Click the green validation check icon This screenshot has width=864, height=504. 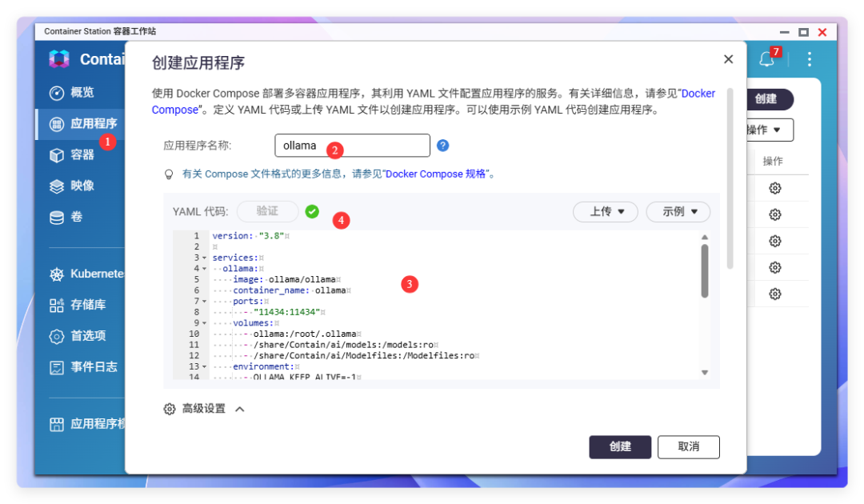click(312, 211)
